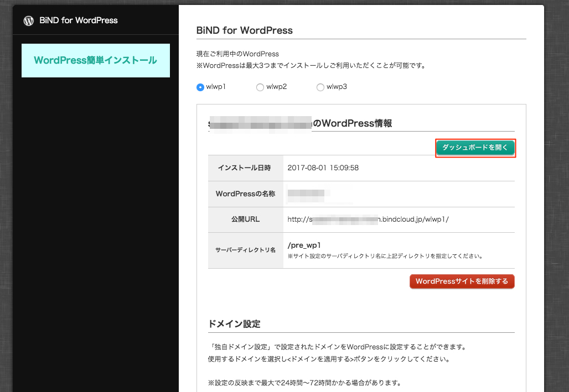Click the /pre_wp1 server directory value
This screenshot has height=392, width=569.
pyautogui.click(x=304, y=245)
